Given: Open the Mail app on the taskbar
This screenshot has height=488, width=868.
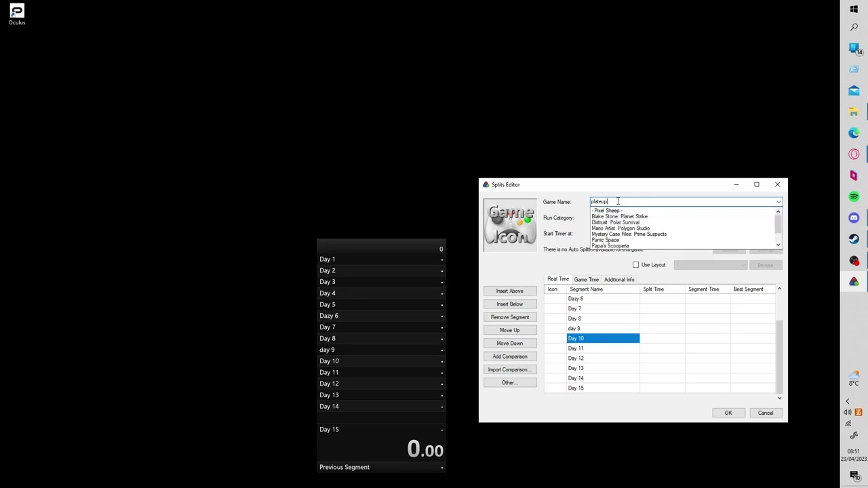Looking at the screenshot, I should point(854,90).
